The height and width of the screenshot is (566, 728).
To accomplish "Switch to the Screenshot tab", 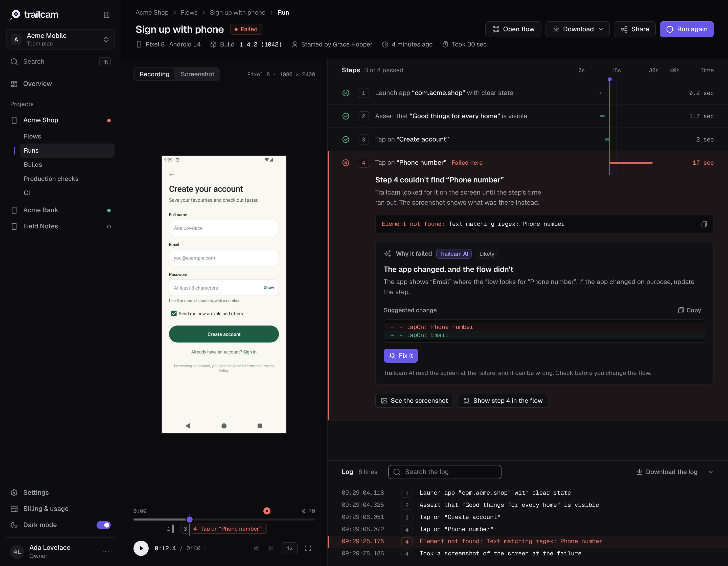I will (197, 74).
